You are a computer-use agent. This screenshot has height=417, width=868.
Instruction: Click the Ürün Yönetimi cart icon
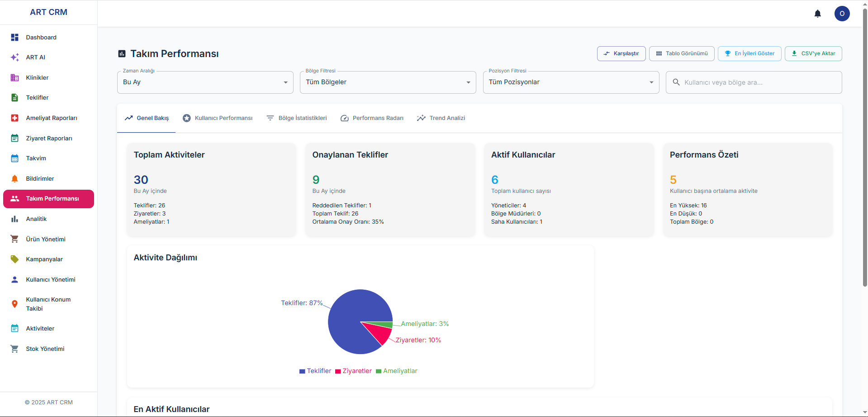[x=14, y=239]
